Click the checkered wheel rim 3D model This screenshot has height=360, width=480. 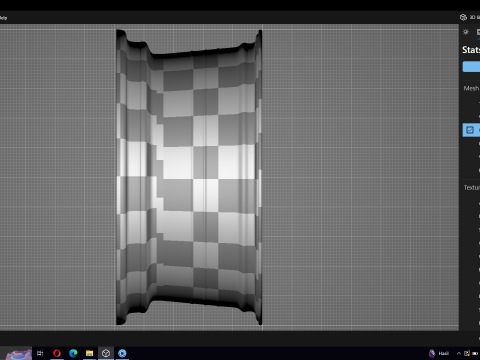189,177
